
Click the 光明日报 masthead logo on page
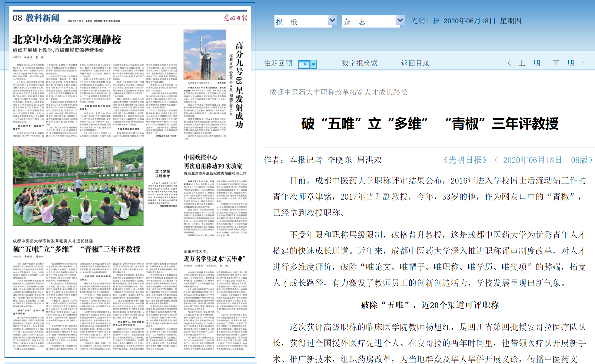click(235, 18)
